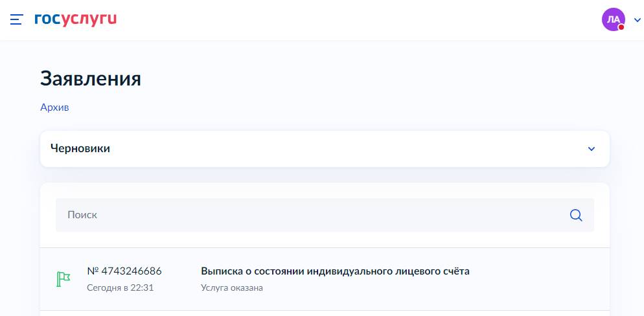644x316 pixels.
Task: Click the blue 'гос' part of logo
Action: click(x=48, y=19)
